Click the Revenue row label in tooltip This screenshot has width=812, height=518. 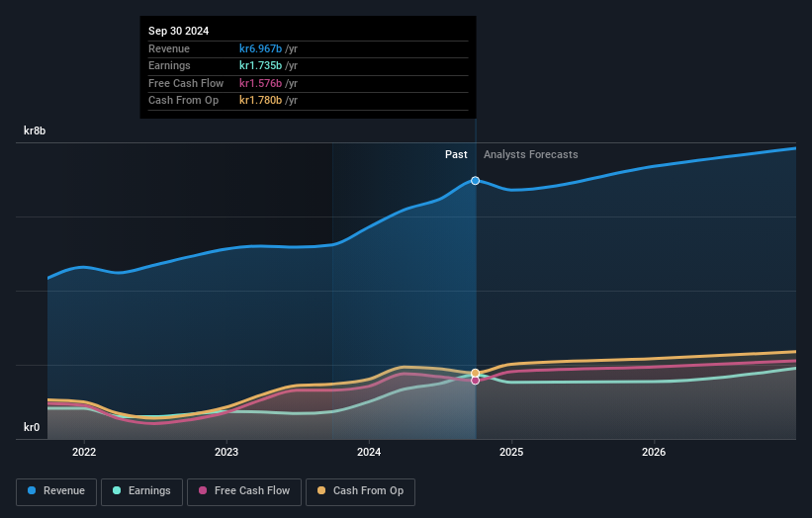coord(169,48)
